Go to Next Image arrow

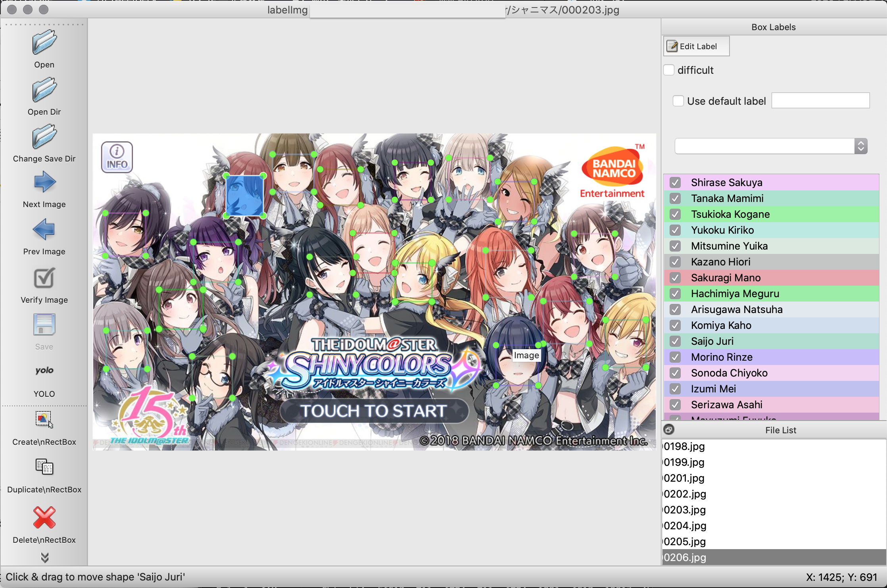point(44,182)
